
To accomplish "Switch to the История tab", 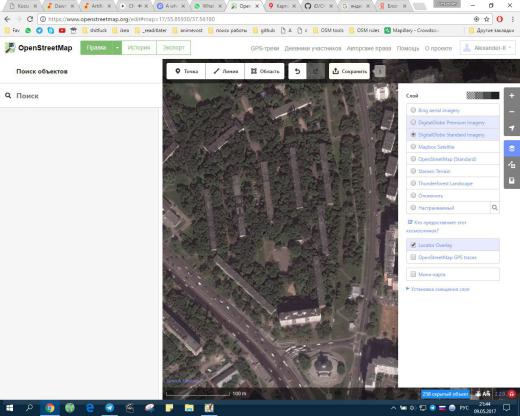I will [x=139, y=48].
